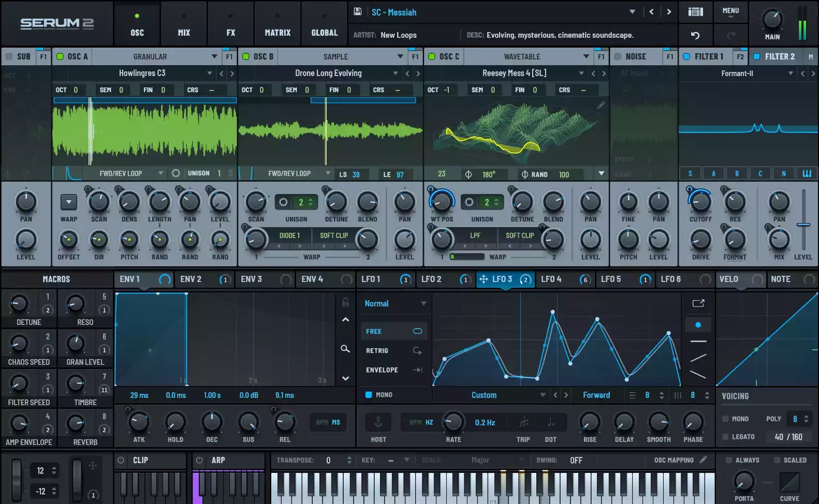Select the ENV 2 tab
819x504 pixels.
[x=204, y=279]
